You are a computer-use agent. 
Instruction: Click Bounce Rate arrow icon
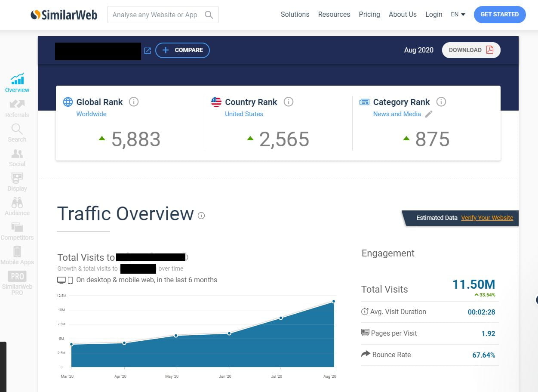pyautogui.click(x=366, y=354)
